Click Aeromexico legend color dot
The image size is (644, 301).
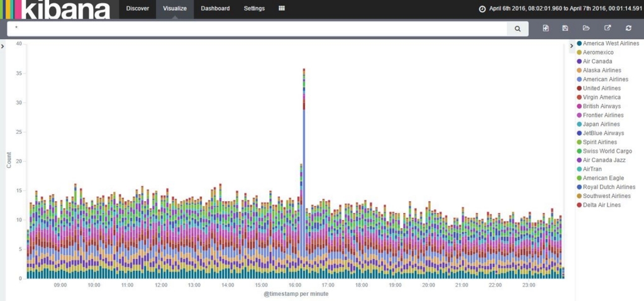pyautogui.click(x=579, y=53)
